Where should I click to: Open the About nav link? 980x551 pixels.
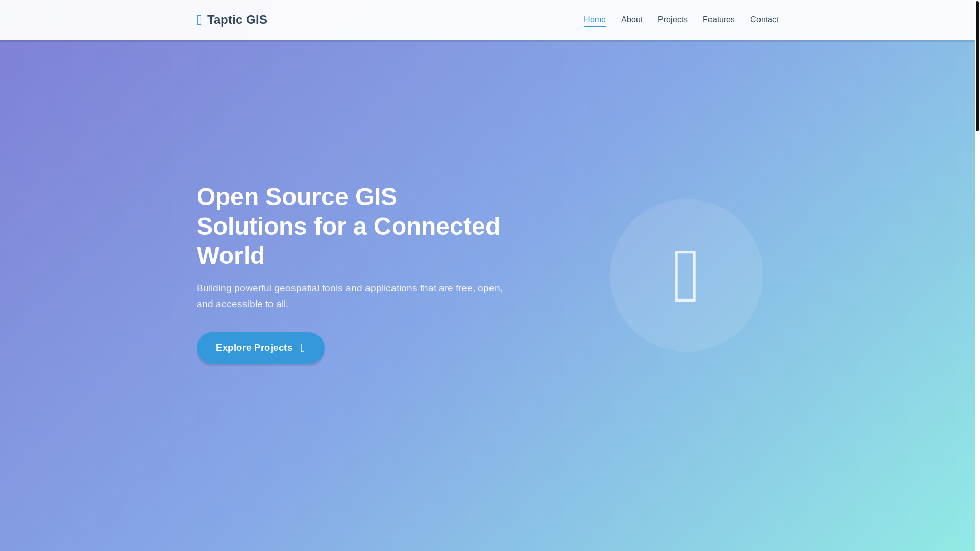pyautogui.click(x=632, y=20)
